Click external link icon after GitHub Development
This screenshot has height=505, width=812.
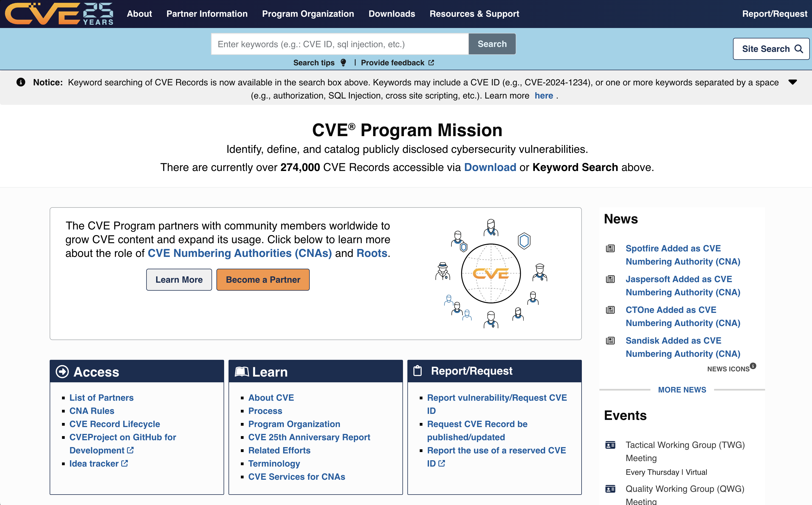(x=130, y=450)
